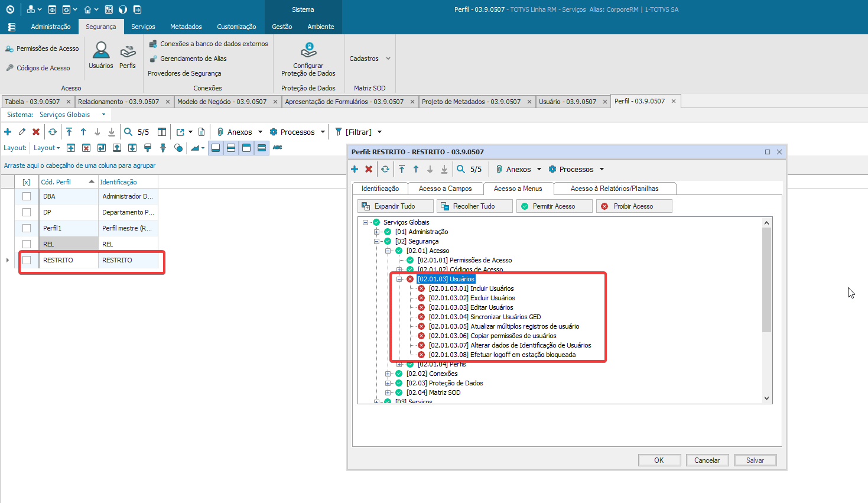Expand the [02.02] Conexões tree node
The height and width of the screenshot is (503, 868).
coord(388,374)
